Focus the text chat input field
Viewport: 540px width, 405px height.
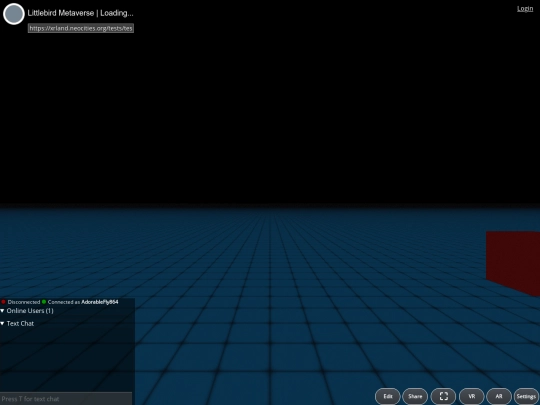click(x=66, y=399)
